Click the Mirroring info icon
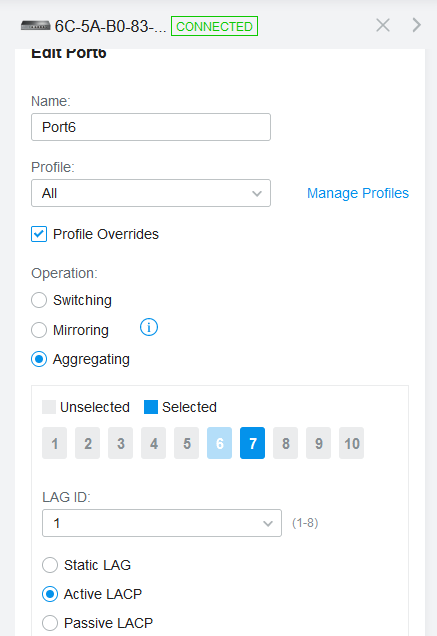437x636 pixels. click(149, 327)
